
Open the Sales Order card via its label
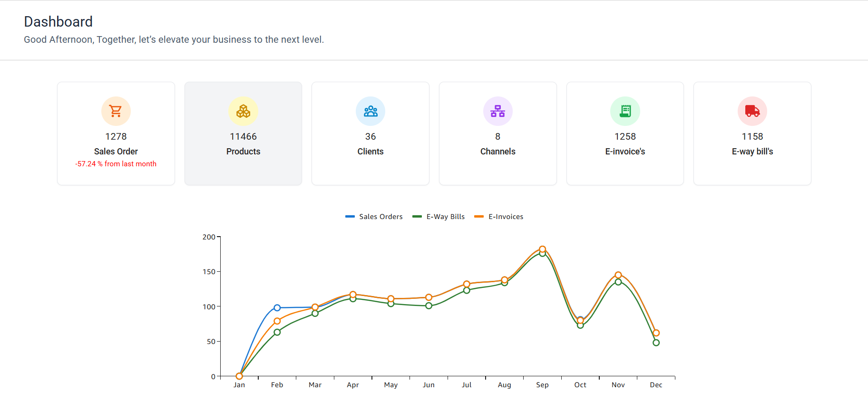(116, 152)
